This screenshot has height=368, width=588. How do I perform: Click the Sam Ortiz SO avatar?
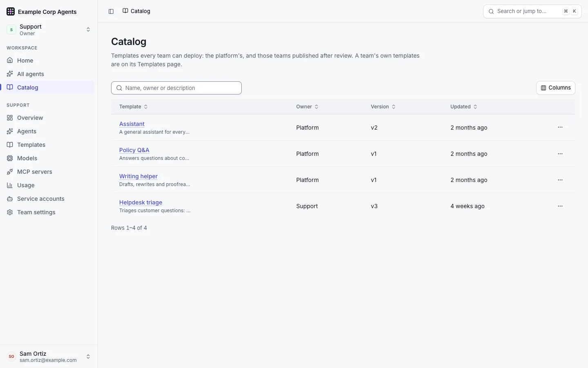coord(11,357)
